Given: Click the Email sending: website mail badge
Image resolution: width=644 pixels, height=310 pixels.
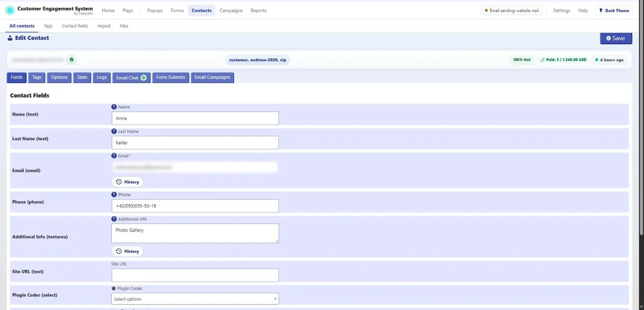Looking at the screenshot, I should 512,11.
